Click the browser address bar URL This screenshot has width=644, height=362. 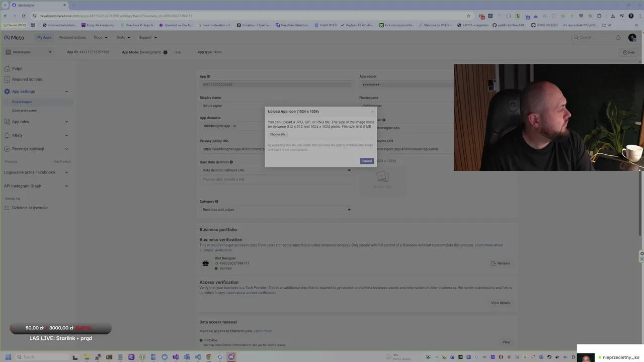tap(116, 16)
